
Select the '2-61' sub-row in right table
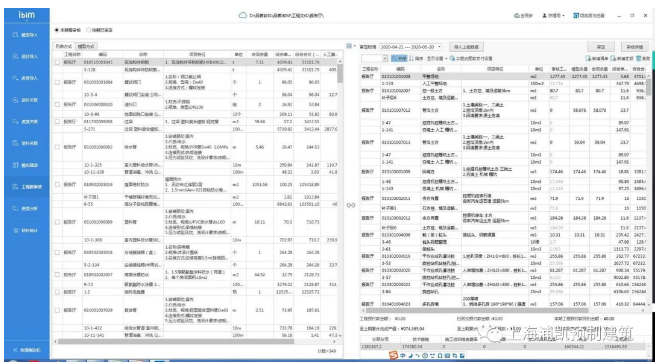[x=503, y=249]
